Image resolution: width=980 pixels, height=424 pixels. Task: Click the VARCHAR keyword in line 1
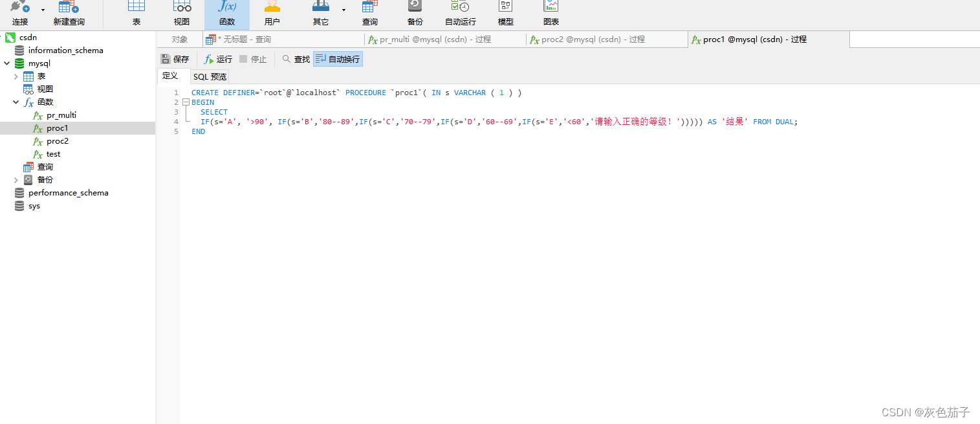tap(470, 93)
